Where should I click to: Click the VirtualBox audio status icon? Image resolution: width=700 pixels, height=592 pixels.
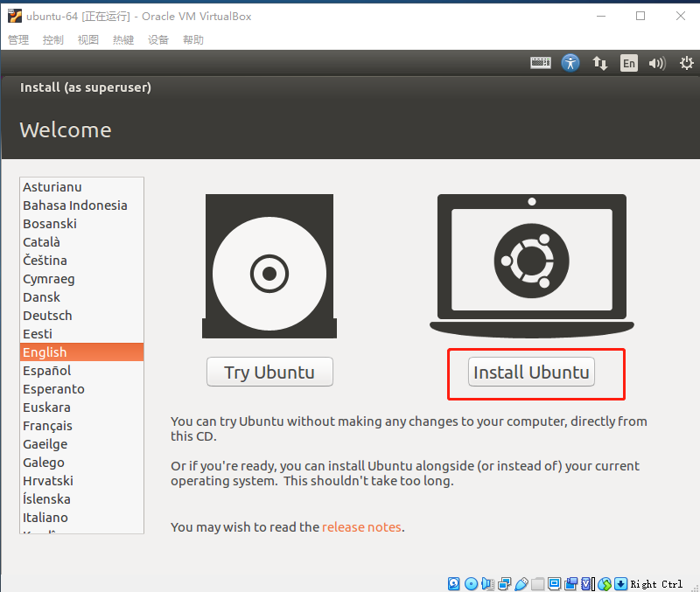[488, 583]
